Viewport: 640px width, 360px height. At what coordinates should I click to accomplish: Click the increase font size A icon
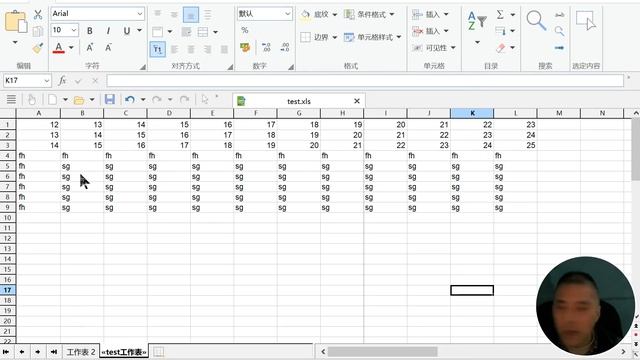pos(90,48)
